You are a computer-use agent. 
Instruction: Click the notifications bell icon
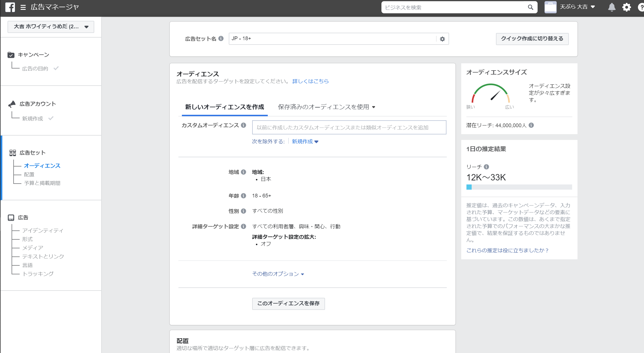612,7
